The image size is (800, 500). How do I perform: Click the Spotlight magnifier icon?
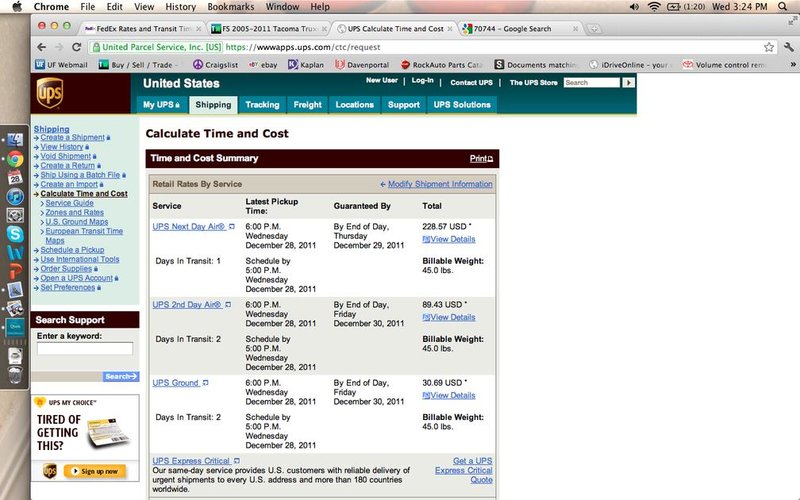pos(783,7)
